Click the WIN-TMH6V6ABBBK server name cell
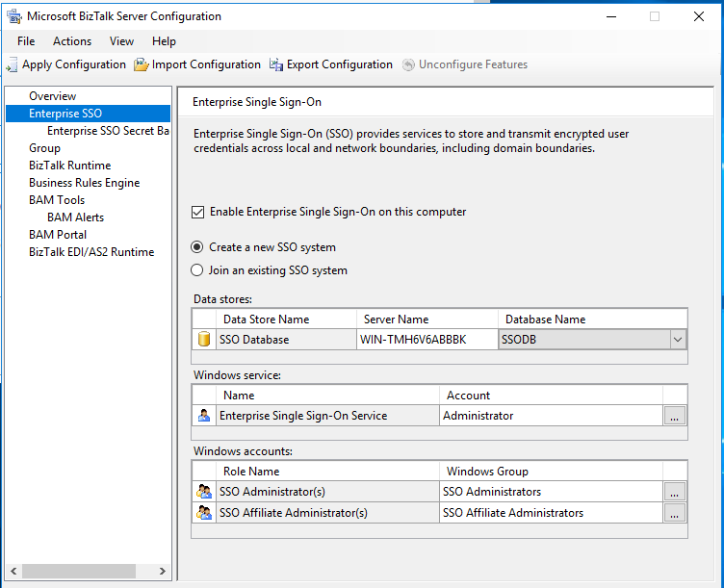This screenshot has width=724, height=588. (x=427, y=340)
